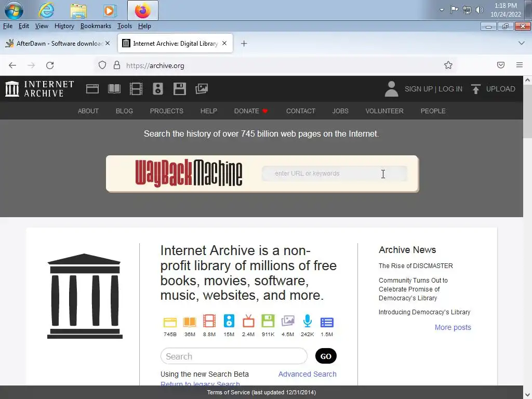Open Internet Explorer from taskbar
The width and height of the screenshot is (532, 399).
pos(46,10)
